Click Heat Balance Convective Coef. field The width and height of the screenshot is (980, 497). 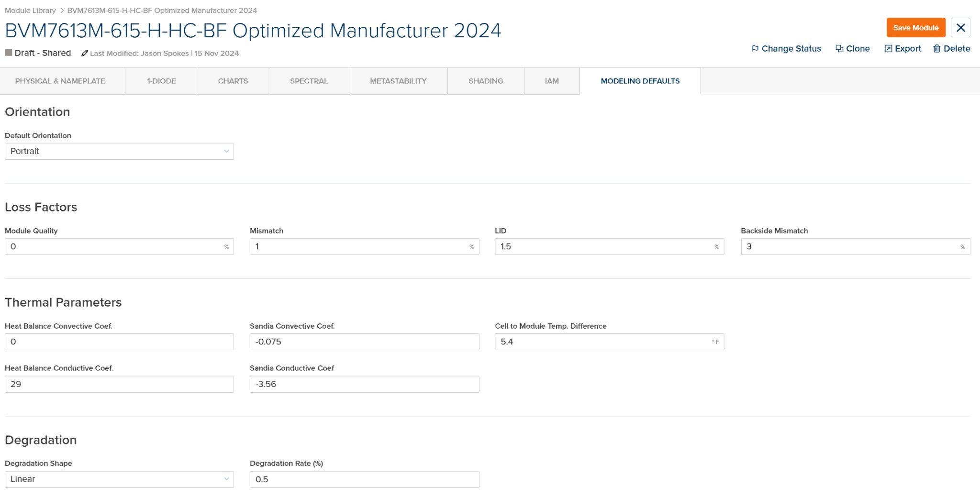pos(119,342)
